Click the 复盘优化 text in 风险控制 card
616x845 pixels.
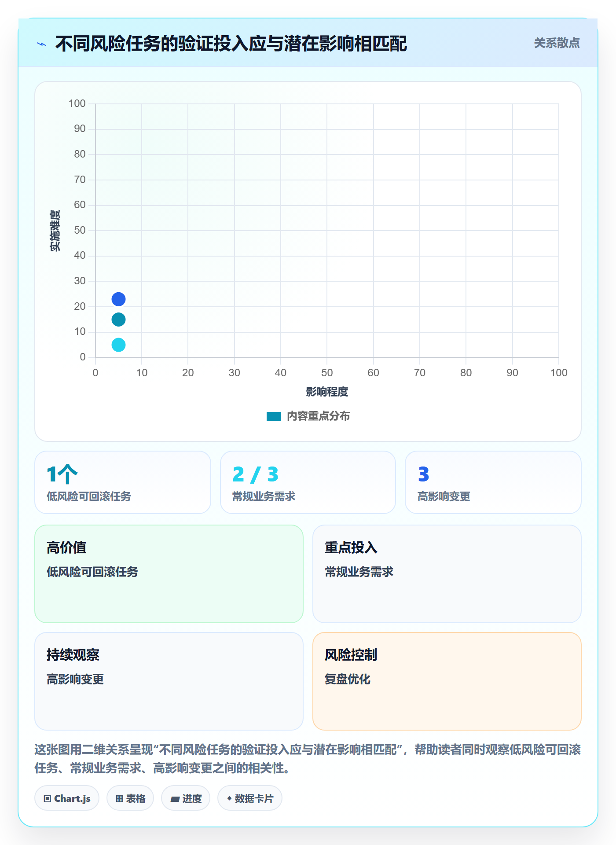tap(348, 679)
